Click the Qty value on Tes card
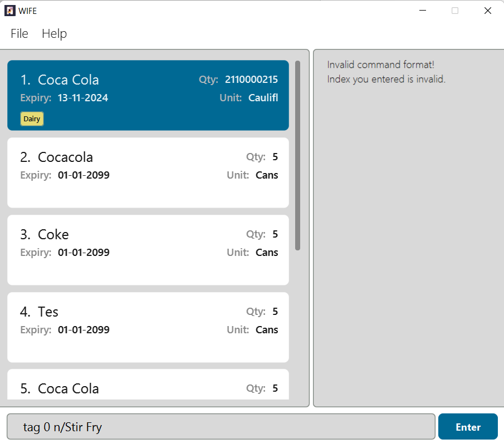This screenshot has width=504, height=444. (x=275, y=312)
